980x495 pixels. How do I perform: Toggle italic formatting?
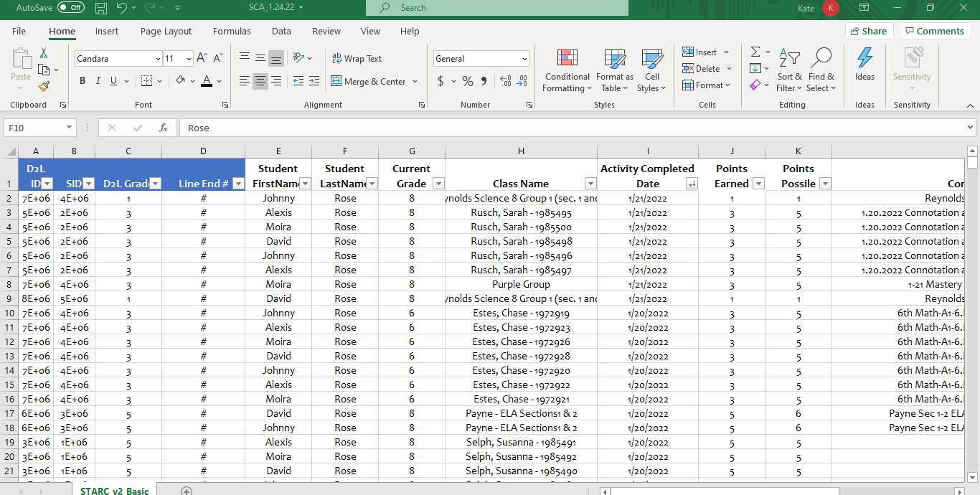pyautogui.click(x=98, y=81)
